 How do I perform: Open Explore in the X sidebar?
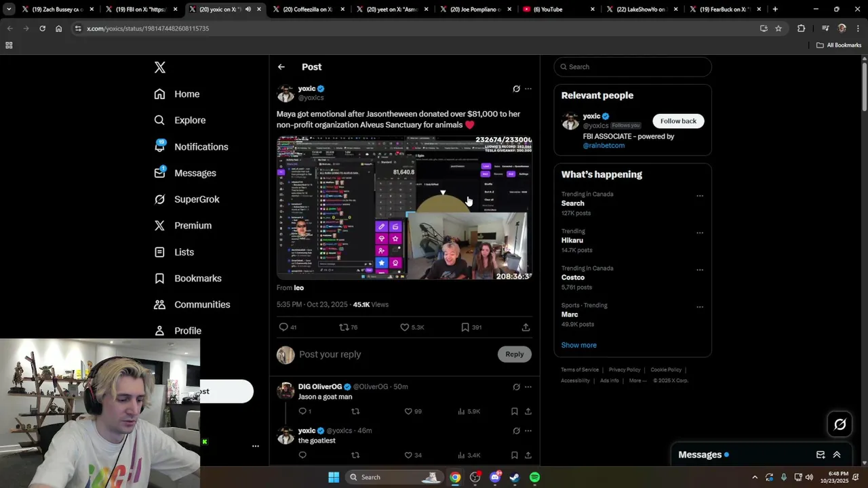click(180, 120)
